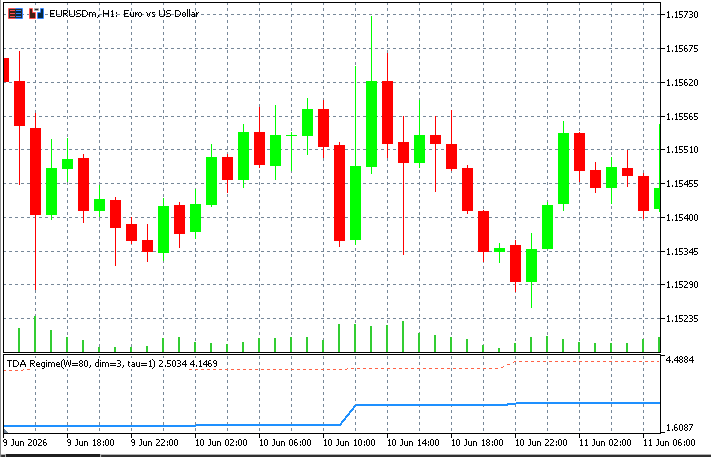The image size is (711, 457).
Task: Click the '9 Jun 18:00' time label
Action: point(90,442)
